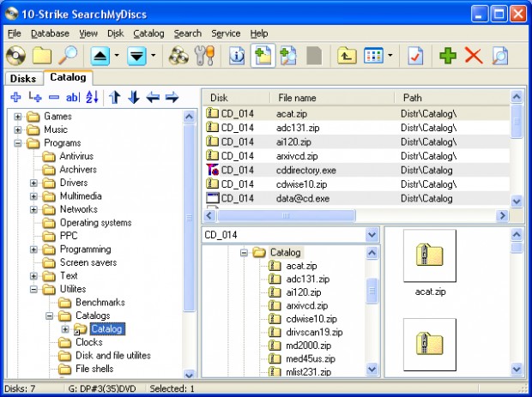Select the Operating systems folder

(x=96, y=223)
